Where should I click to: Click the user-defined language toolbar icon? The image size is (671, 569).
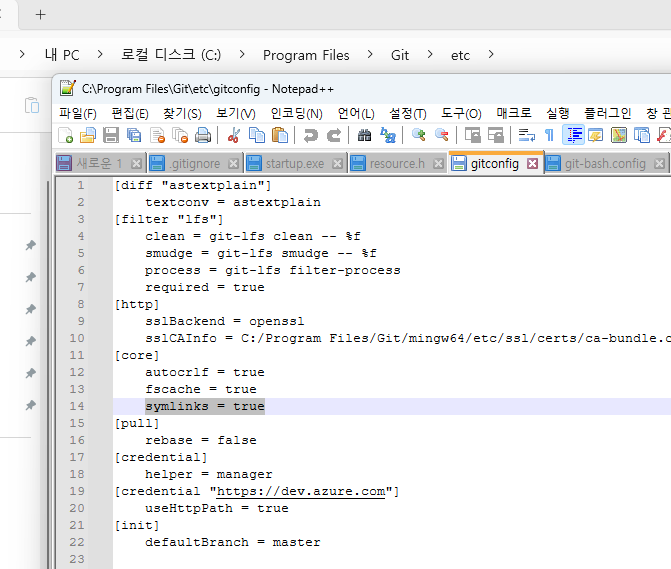pyautogui.click(x=596, y=136)
